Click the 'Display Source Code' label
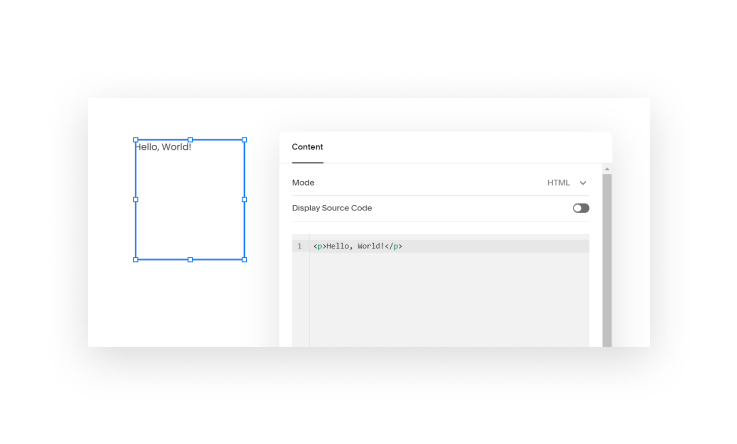737x444 pixels. pos(332,208)
